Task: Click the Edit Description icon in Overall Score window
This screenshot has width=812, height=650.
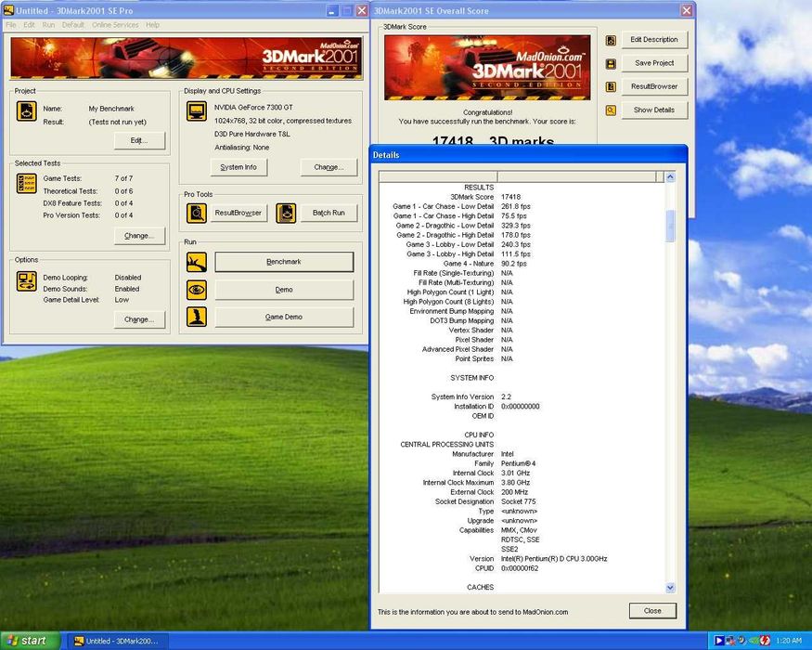Action: tap(611, 40)
